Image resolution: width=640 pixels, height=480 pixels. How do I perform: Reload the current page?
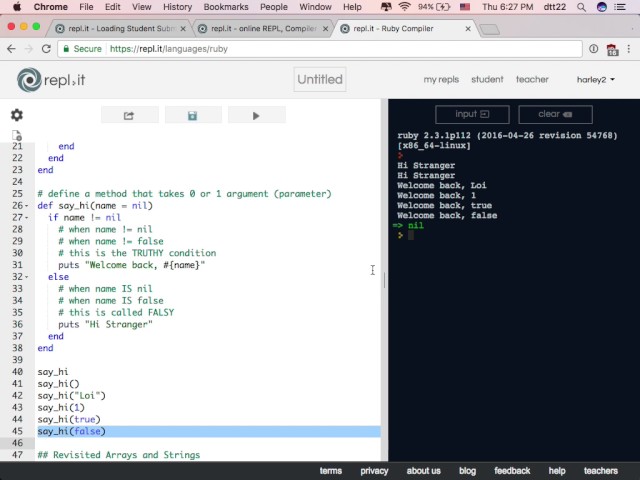46,49
